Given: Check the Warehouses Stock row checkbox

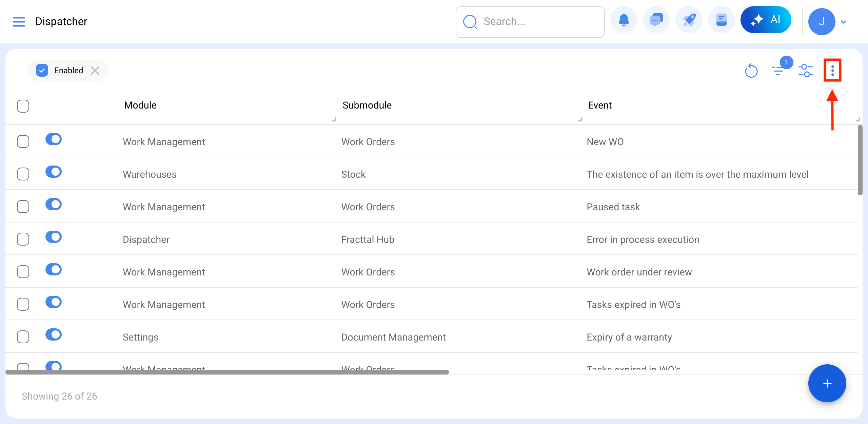Looking at the screenshot, I should click(23, 174).
